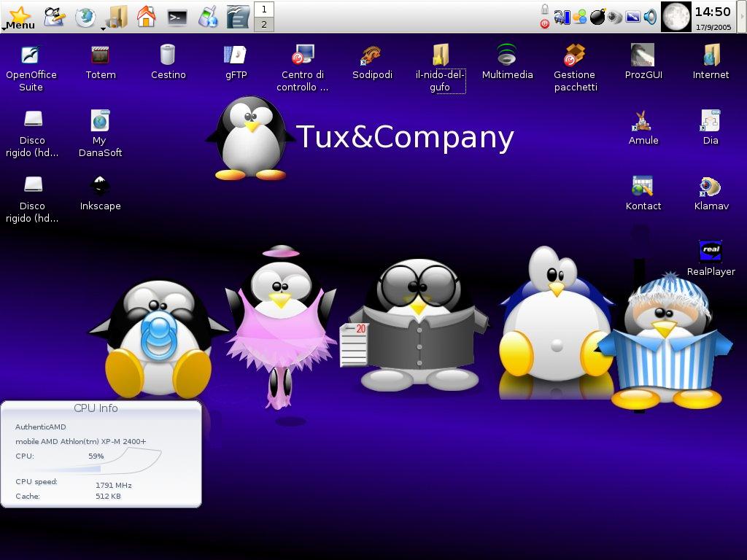Screen dimensions: 747x560
Task: Launch the Firefox globe browser in panel
Action: (x=85, y=17)
